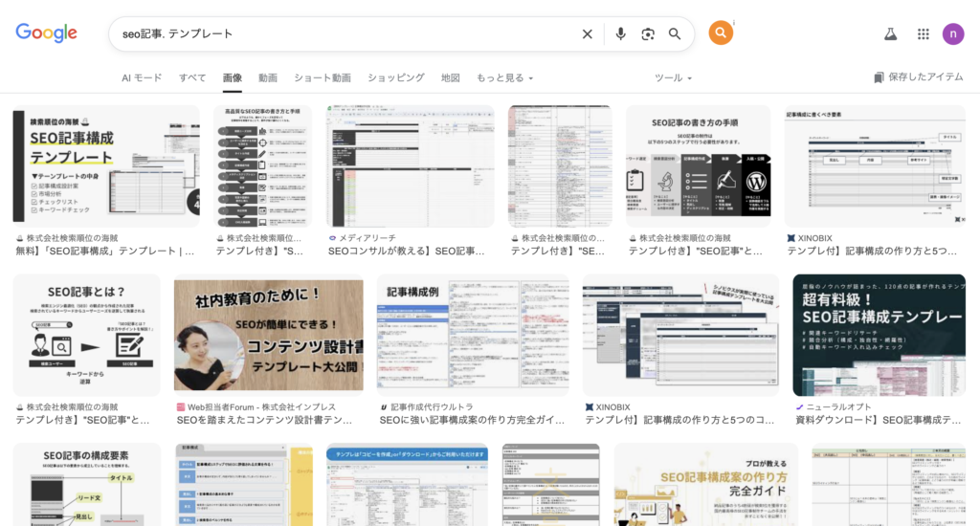Open Search Labs flask icon
The width and height of the screenshot is (980, 526).
point(890,34)
